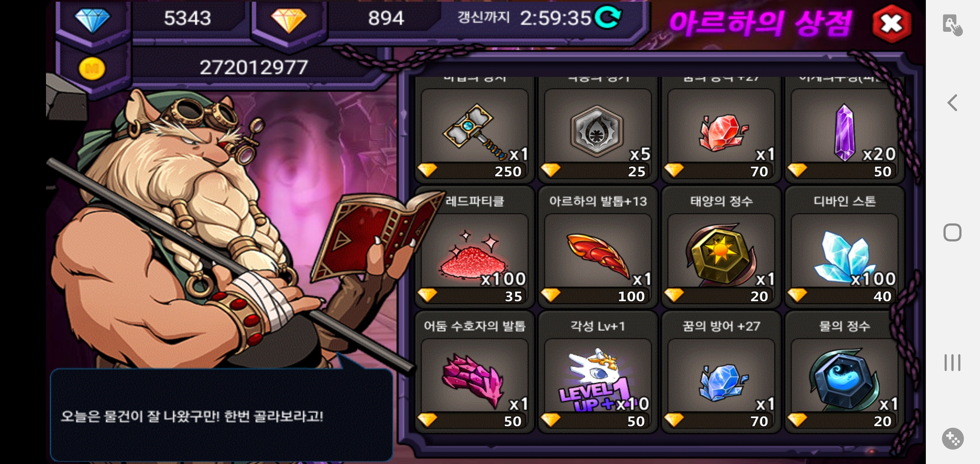Buy the red crystal item for 70

pyautogui.click(x=721, y=129)
